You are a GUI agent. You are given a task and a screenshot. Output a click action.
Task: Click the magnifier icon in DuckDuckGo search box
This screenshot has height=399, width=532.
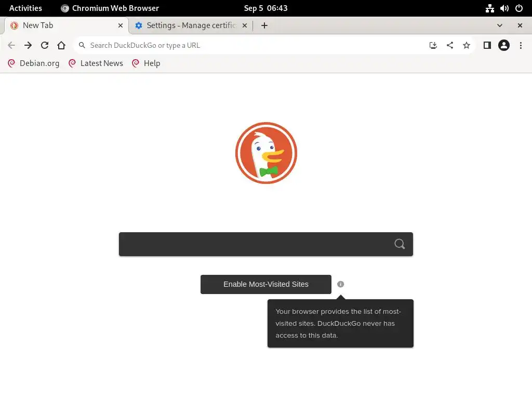pyautogui.click(x=400, y=244)
